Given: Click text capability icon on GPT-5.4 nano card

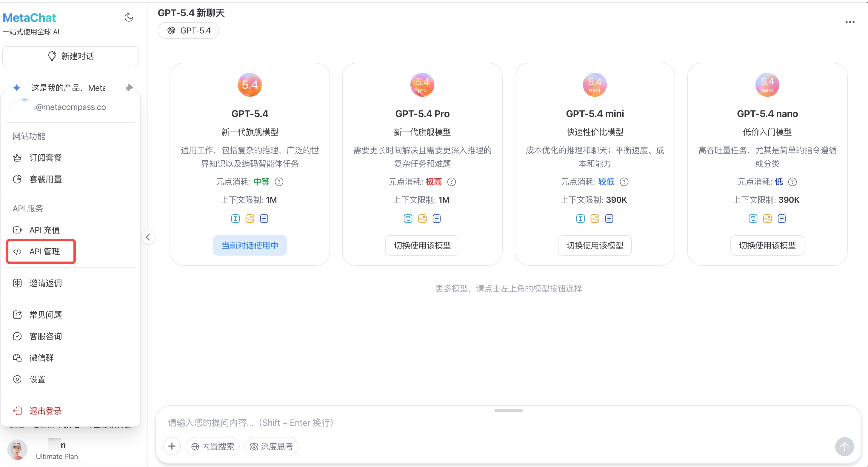Looking at the screenshot, I should 753,219.
